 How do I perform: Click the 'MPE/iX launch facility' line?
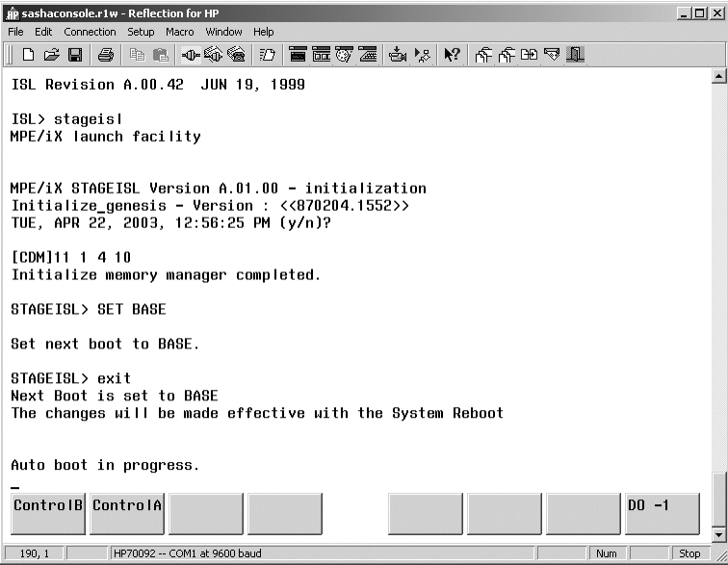tap(105, 137)
